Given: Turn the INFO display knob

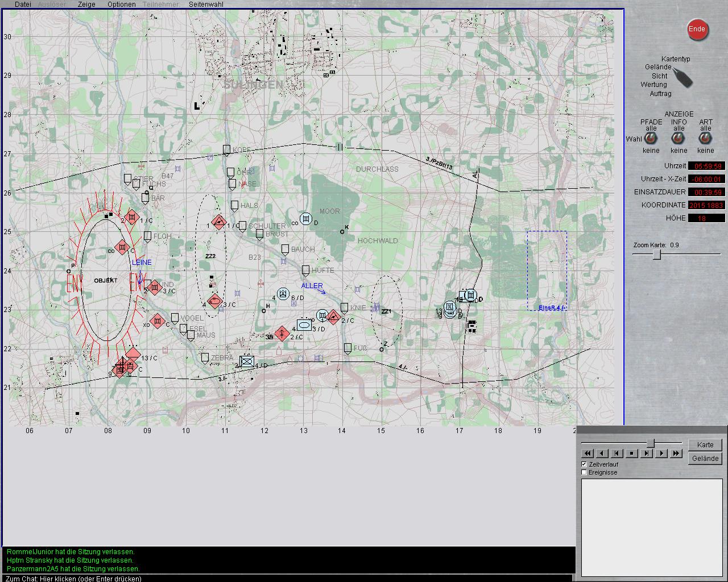Looking at the screenshot, I should tap(678, 139).
